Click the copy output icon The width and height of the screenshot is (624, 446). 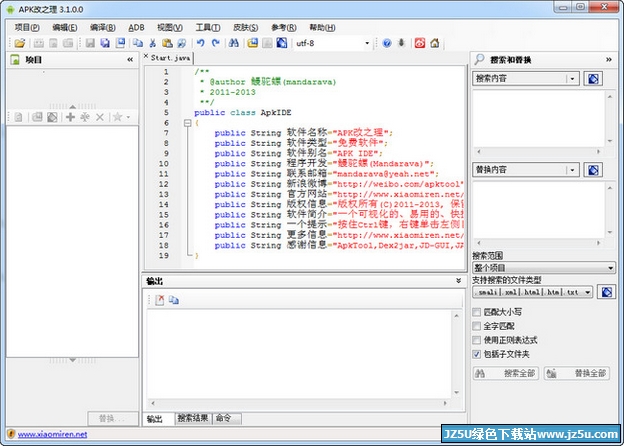[174, 300]
